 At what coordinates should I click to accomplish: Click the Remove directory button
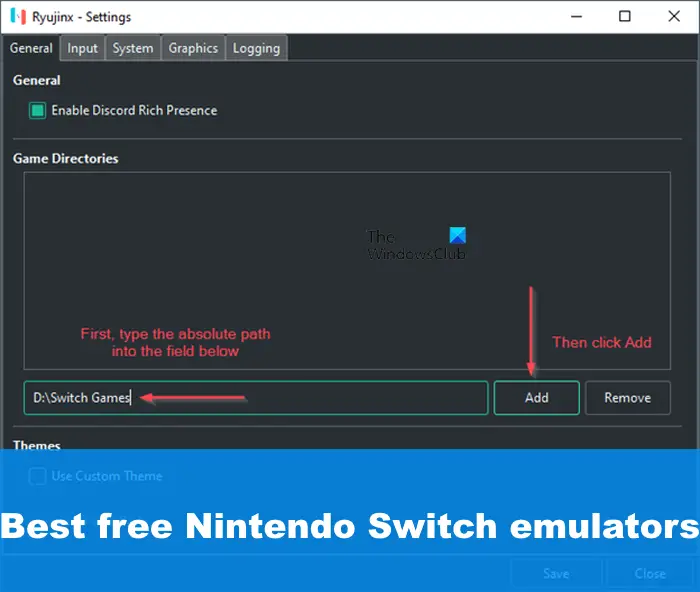pos(627,398)
